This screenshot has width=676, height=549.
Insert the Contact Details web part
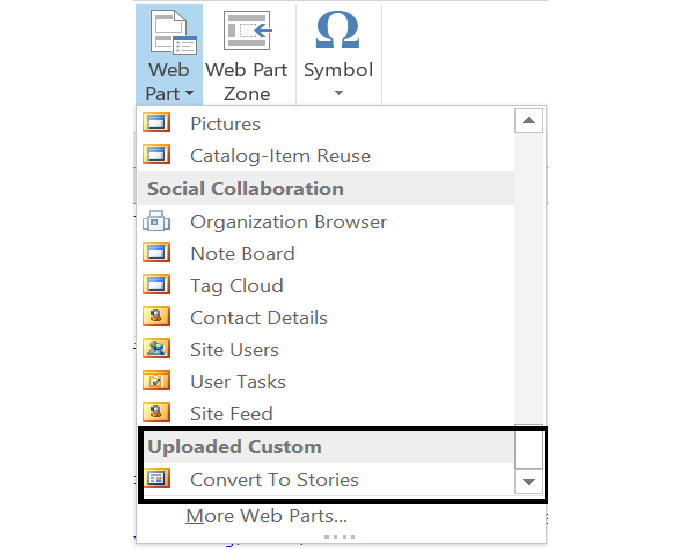pos(325,317)
